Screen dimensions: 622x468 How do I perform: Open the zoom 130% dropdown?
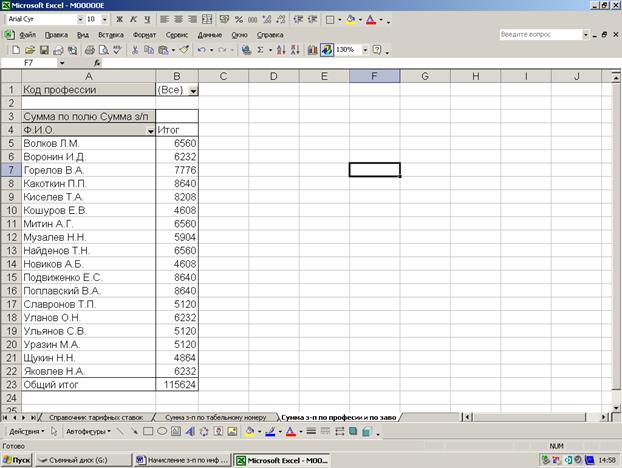(x=364, y=49)
